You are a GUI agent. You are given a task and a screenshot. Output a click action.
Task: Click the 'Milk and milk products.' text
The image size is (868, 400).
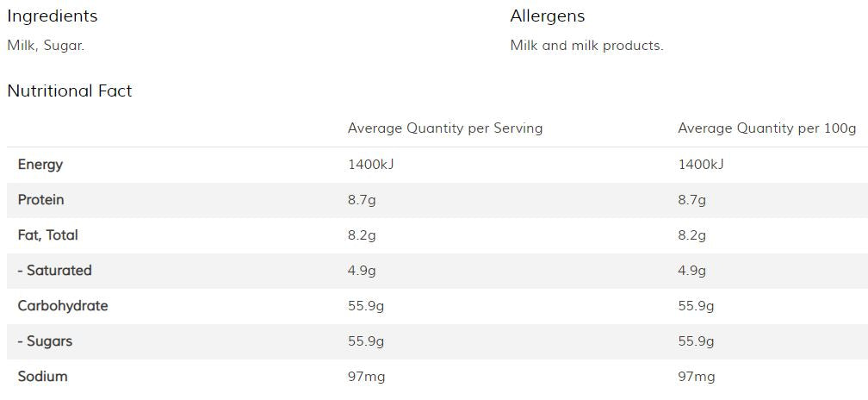tap(586, 46)
